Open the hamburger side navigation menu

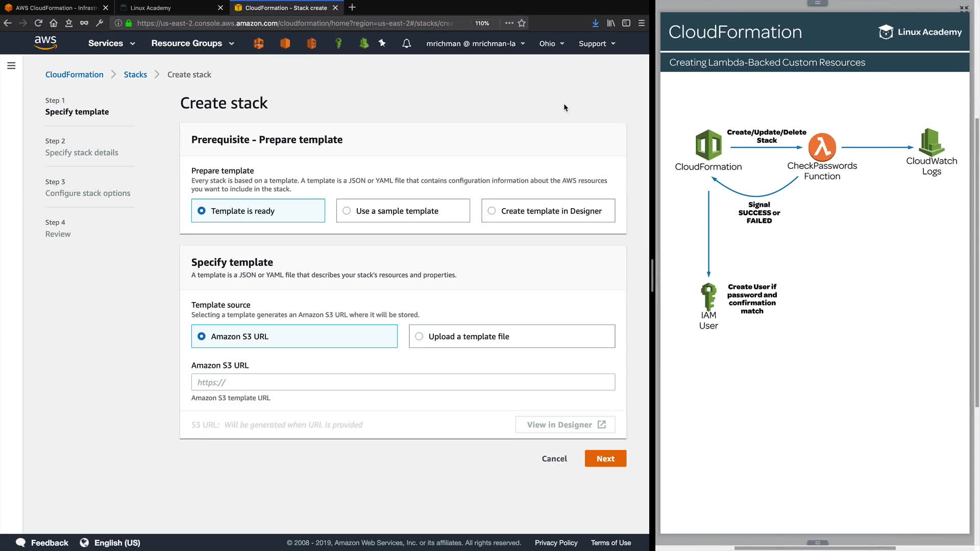coord(11,66)
